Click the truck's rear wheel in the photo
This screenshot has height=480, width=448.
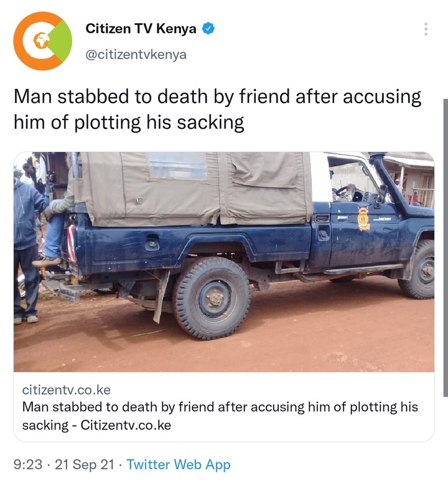[212, 298]
